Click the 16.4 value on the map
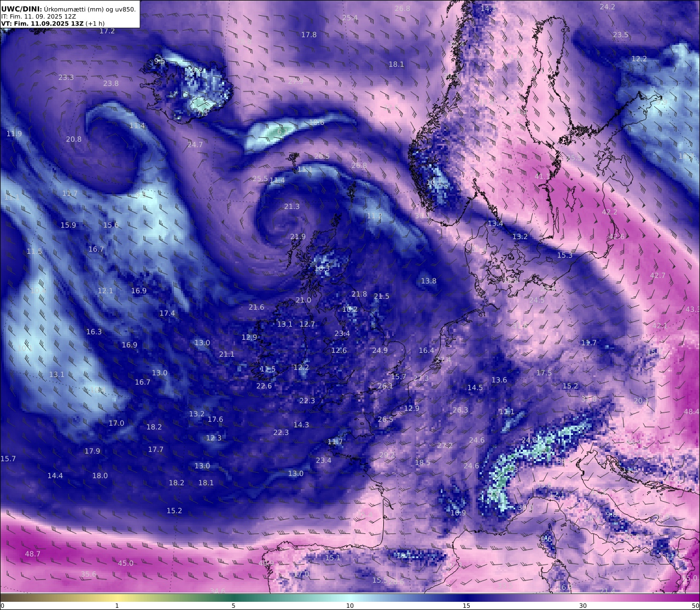This screenshot has width=700, height=610. click(x=427, y=351)
